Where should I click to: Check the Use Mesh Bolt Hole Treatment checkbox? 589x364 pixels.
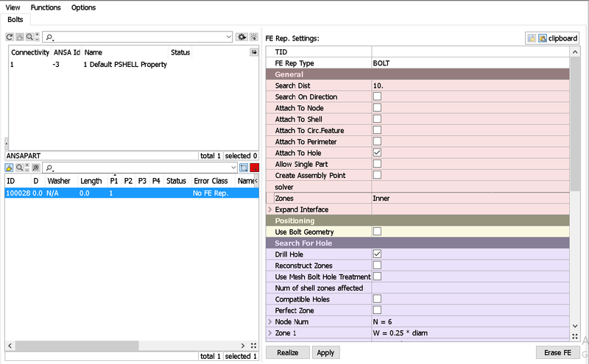point(377,276)
